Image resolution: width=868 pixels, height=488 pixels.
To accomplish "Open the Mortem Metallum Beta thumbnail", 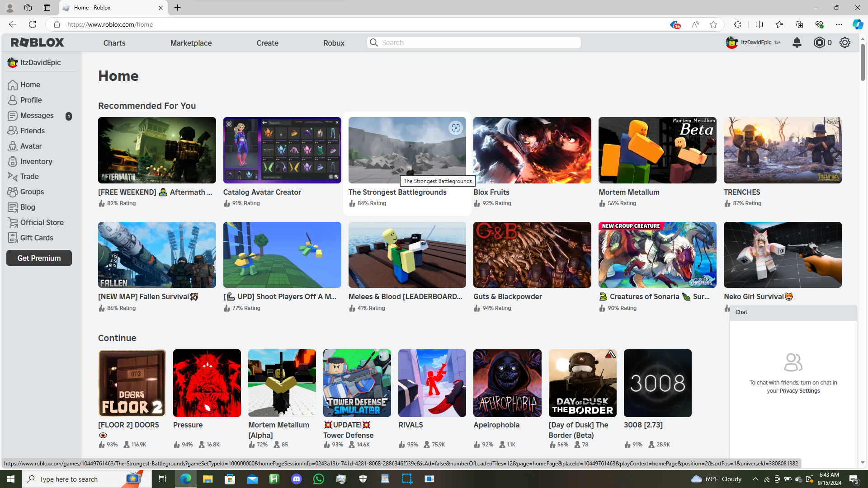I will click(x=657, y=150).
